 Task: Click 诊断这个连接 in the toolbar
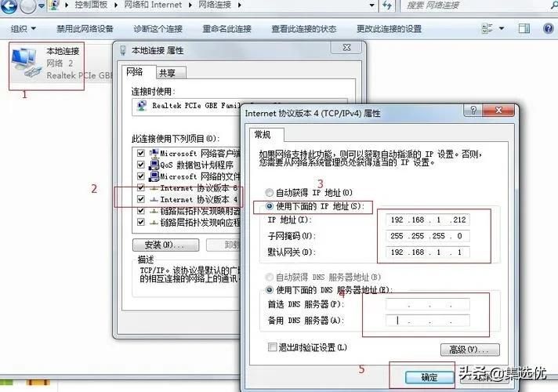158,28
